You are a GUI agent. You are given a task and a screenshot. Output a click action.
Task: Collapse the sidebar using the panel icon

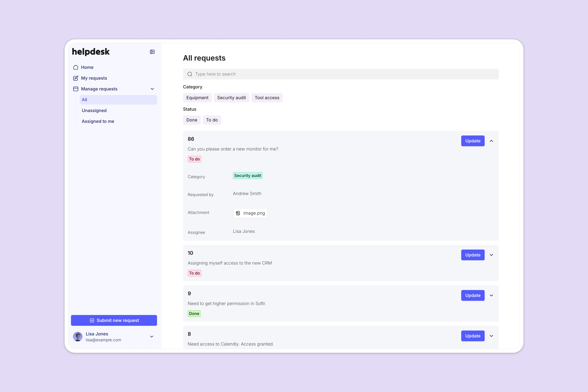point(152,52)
